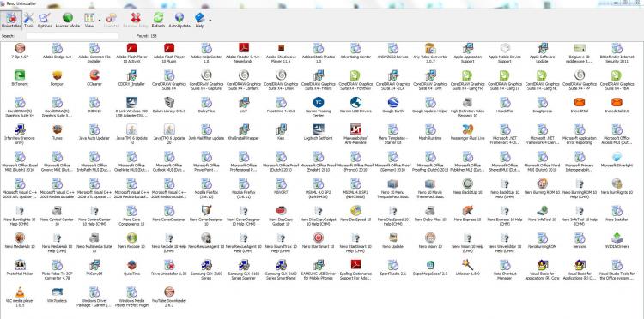Activate Hunter Mode green button

coord(68,20)
